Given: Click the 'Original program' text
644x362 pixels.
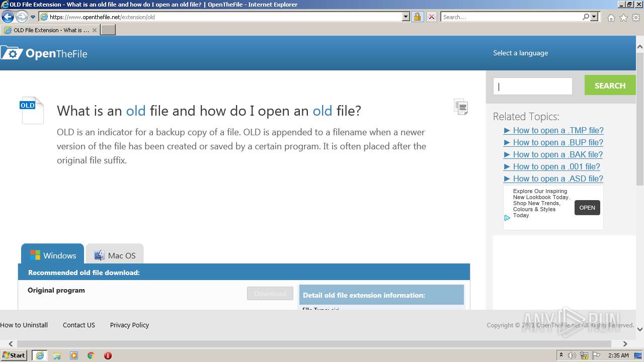Looking at the screenshot, I should pos(56,290).
